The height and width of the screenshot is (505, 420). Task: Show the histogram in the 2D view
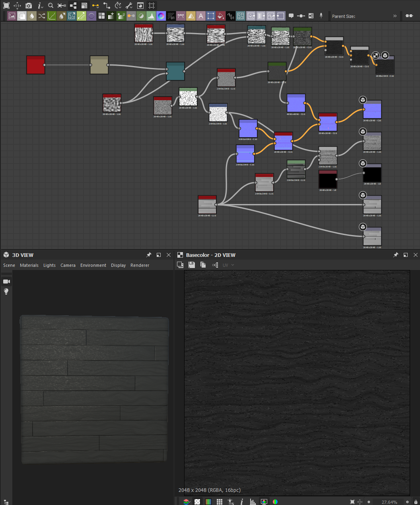(253, 502)
